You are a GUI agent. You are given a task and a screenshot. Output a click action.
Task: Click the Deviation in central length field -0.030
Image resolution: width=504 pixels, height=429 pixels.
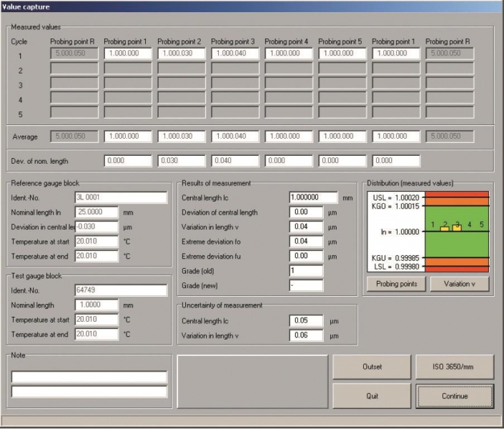(x=97, y=227)
